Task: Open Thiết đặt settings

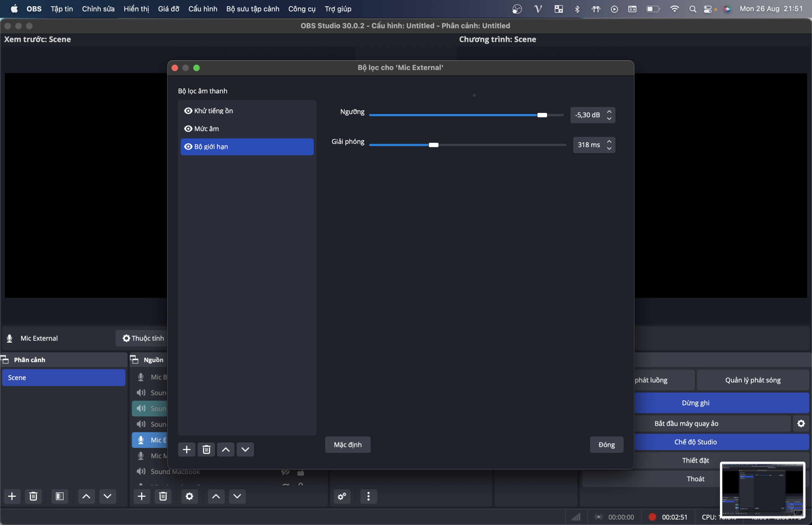Action: 695,460
